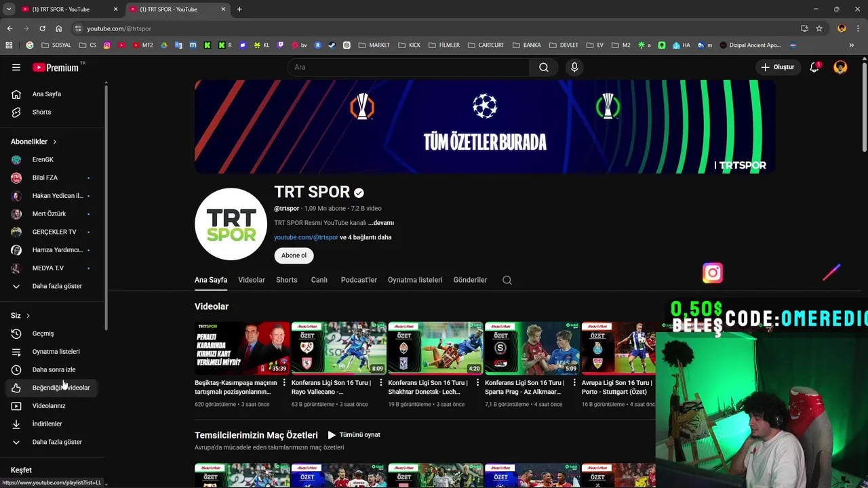Open the Steam bookmark icon

332,45
